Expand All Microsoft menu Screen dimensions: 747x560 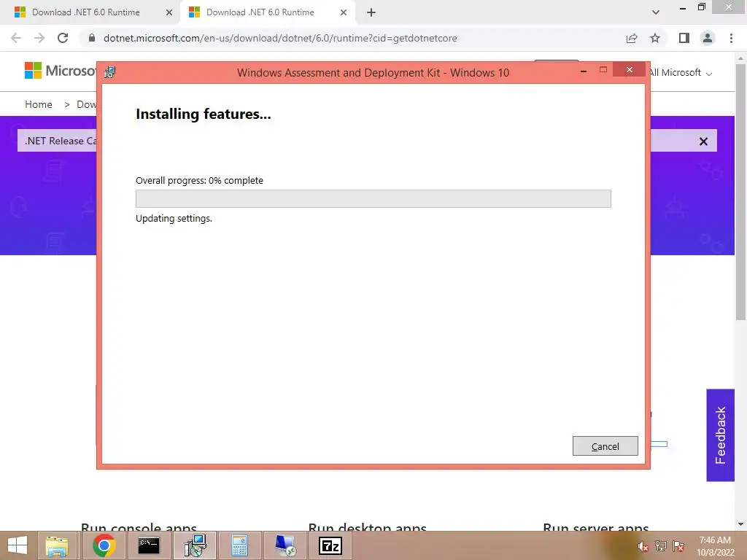pyautogui.click(x=681, y=73)
